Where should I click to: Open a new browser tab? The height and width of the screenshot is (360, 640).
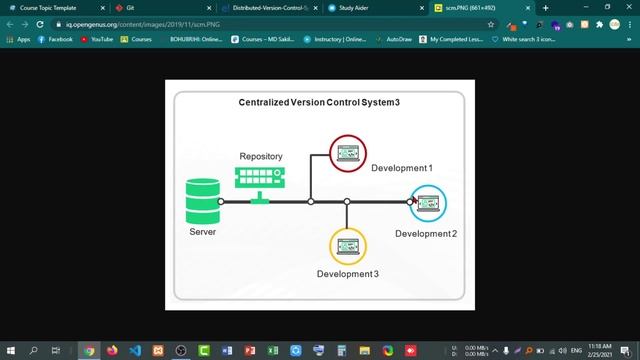[x=545, y=8]
